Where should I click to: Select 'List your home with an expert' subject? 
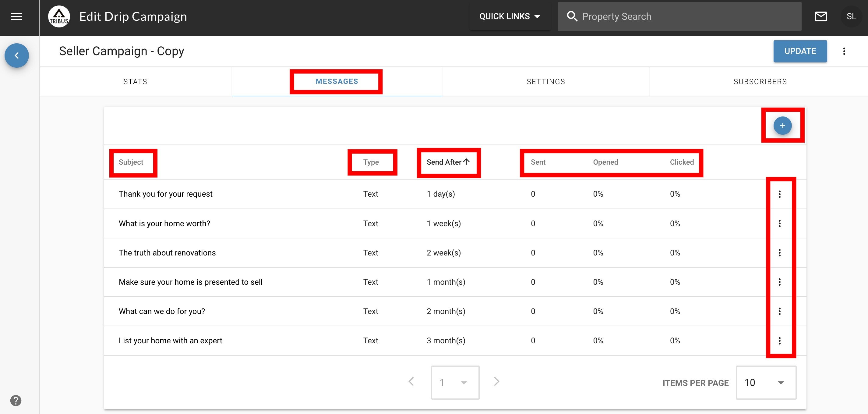click(x=171, y=341)
